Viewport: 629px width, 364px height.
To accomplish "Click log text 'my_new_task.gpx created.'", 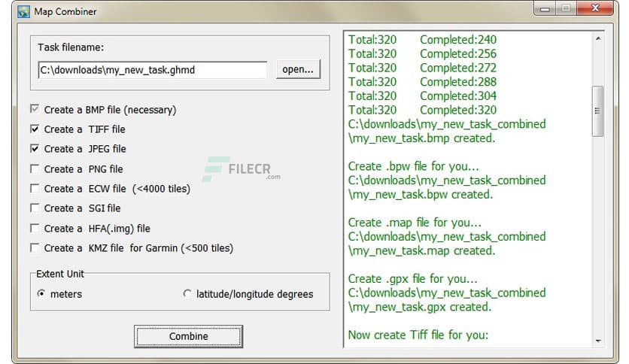I will (x=420, y=307).
